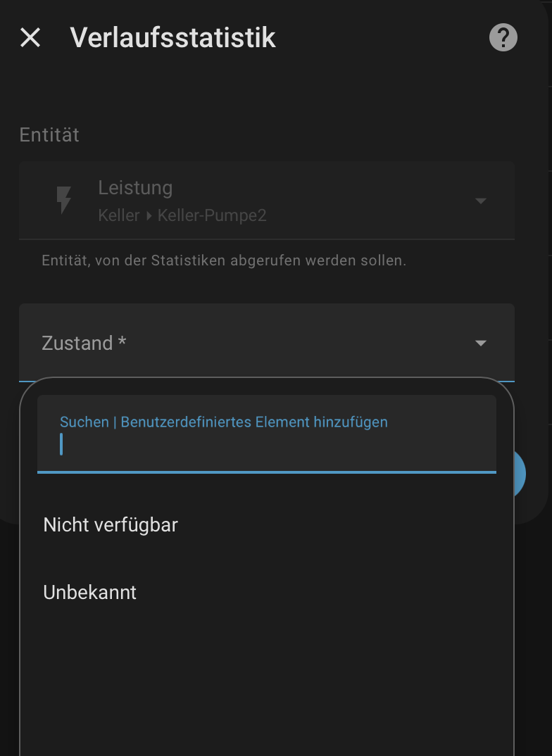Click the Zustand field label
The image size is (552, 756).
pos(84,343)
